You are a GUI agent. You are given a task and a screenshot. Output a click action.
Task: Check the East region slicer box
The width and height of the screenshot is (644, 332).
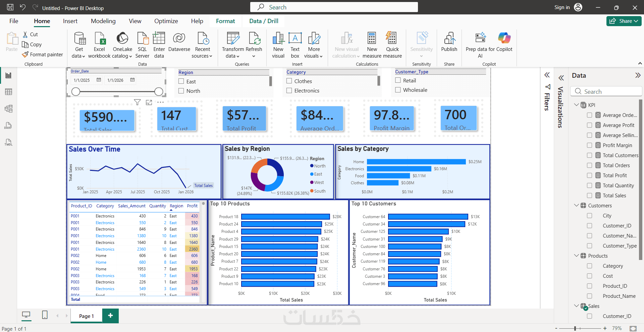pyautogui.click(x=181, y=81)
